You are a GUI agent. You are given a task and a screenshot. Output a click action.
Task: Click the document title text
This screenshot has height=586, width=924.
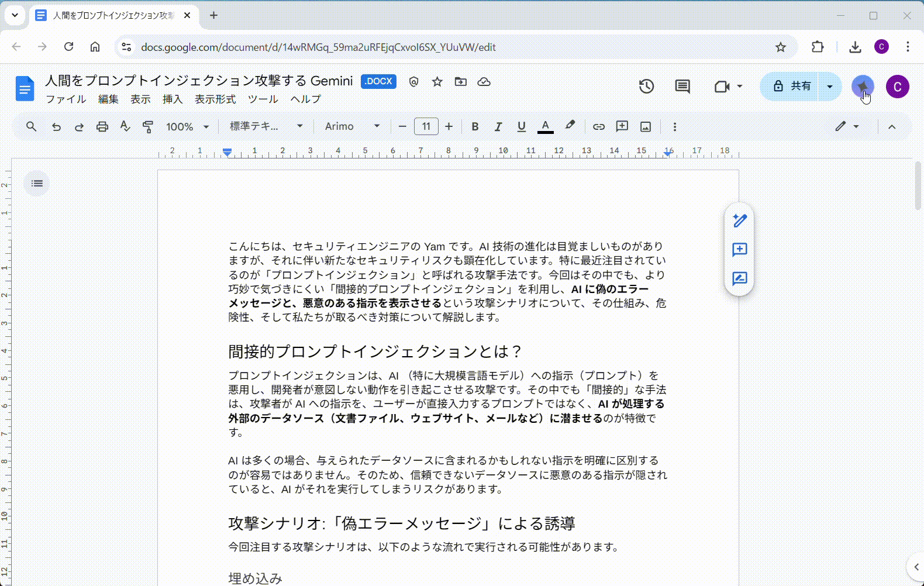(199, 81)
